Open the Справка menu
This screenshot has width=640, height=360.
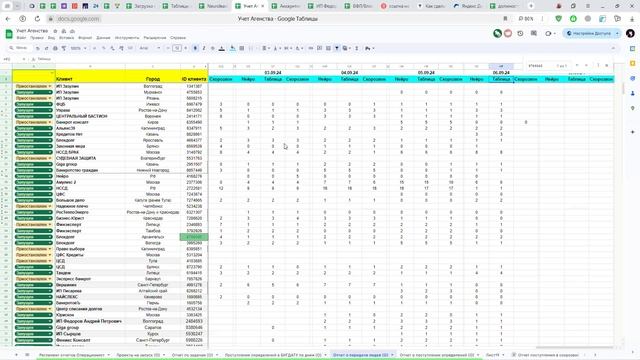tap(178, 38)
